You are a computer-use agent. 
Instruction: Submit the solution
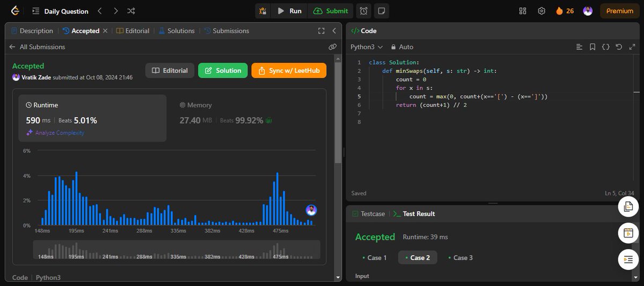(x=331, y=11)
